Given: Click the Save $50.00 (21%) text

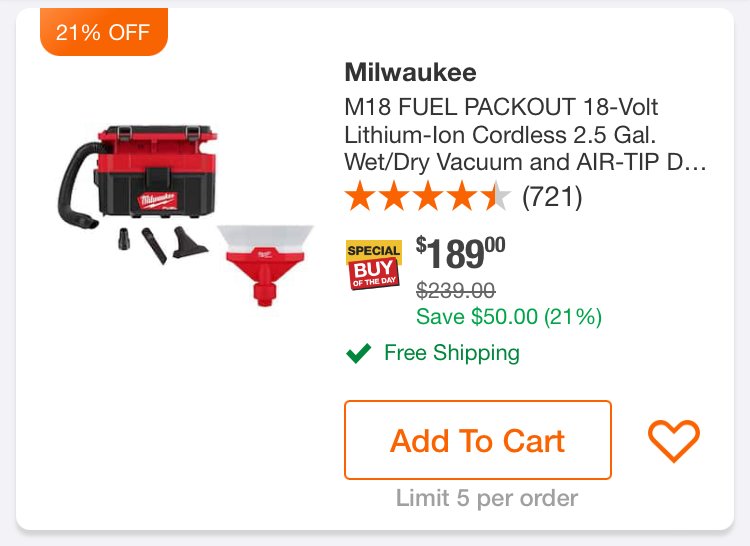Looking at the screenshot, I should coord(508,317).
